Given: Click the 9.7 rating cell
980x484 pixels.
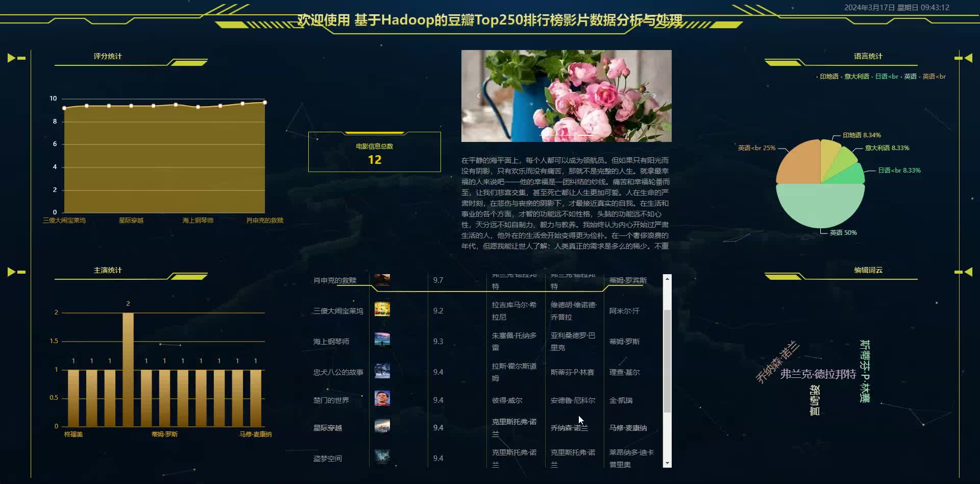Looking at the screenshot, I should pos(438,280).
